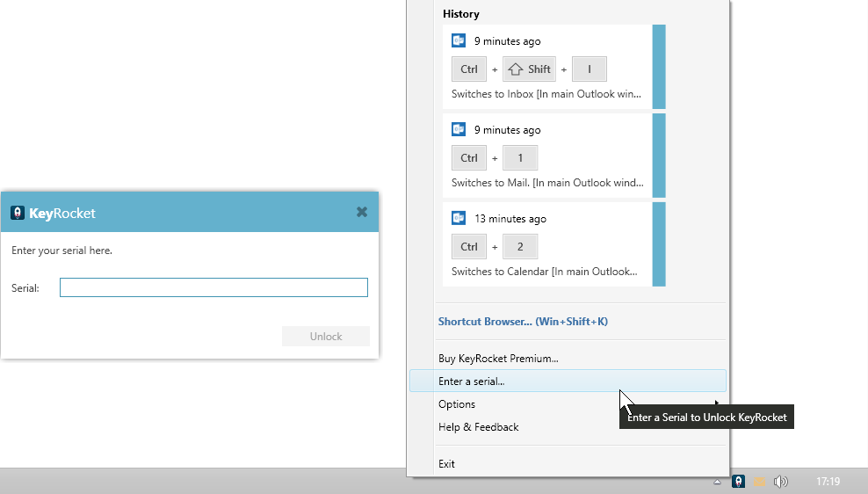Click the orange notification icon in the tray
868x494 pixels.
pyautogui.click(x=759, y=482)
